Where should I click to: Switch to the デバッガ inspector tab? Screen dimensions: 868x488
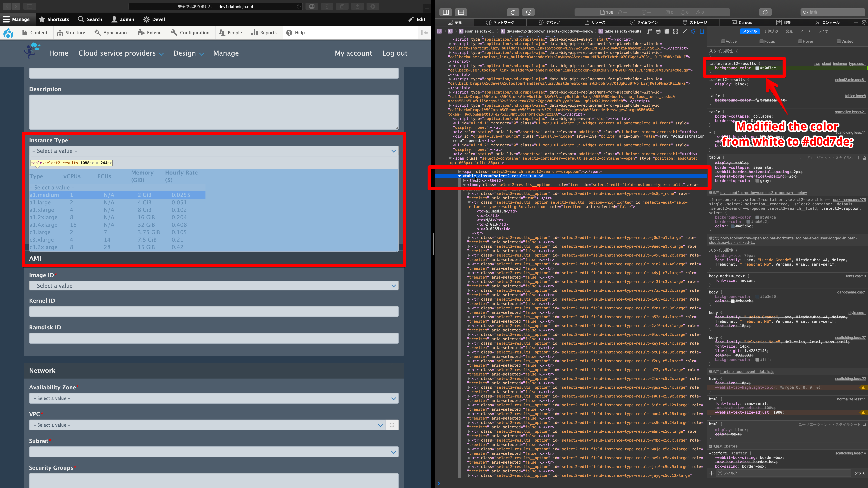550,22
